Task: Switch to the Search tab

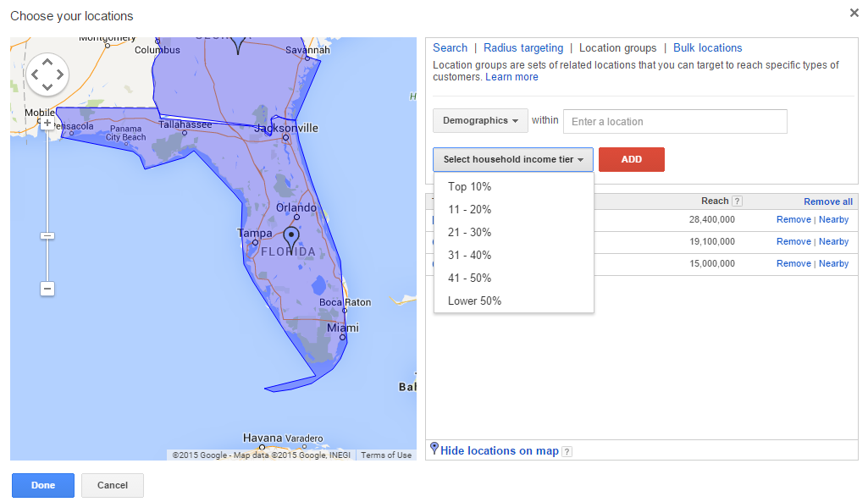Action: point(450,47)
